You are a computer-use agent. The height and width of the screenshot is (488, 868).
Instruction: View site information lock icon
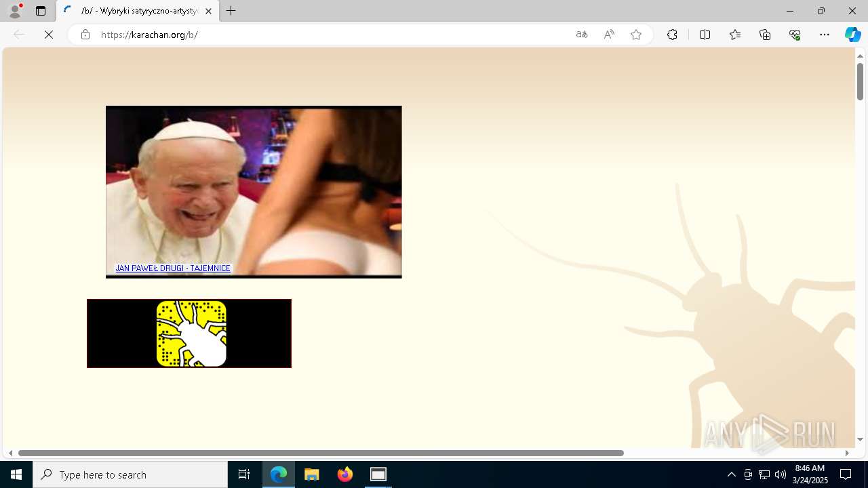(85, 35)
